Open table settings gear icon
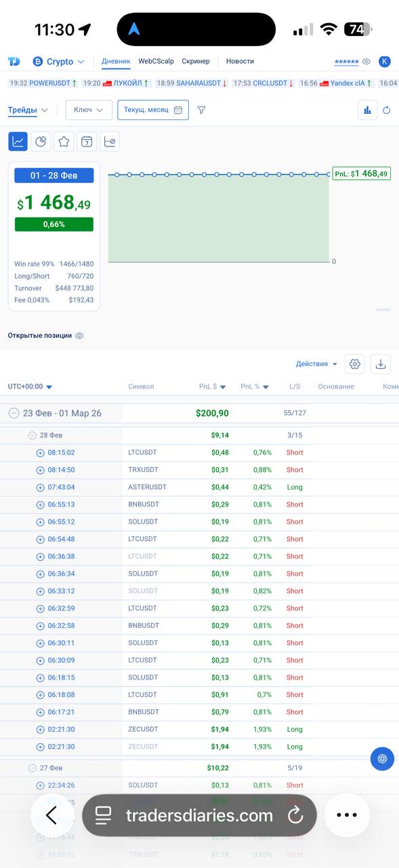 (354, 364)
